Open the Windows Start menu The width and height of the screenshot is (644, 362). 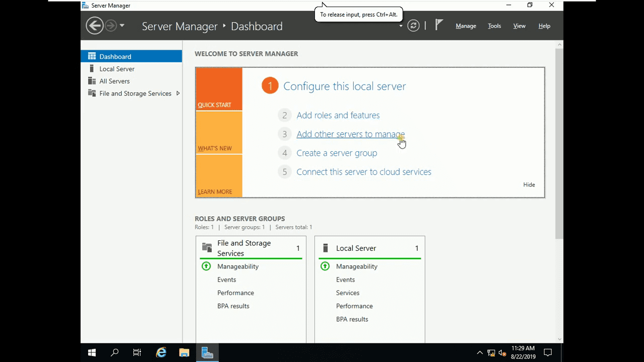(x=92, y=352)
